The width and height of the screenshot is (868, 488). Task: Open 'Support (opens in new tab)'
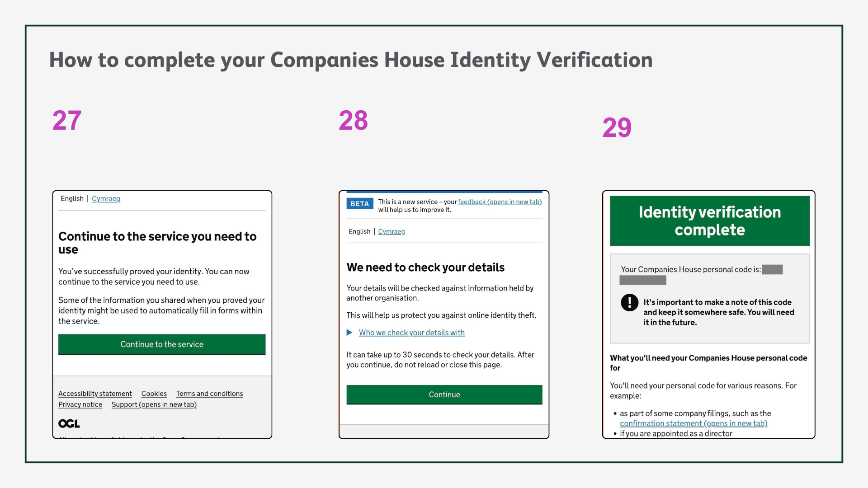[154, 404]
